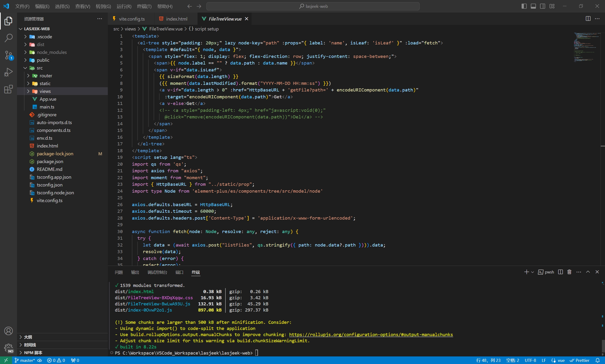Open App.vue in the explorer
The height and width of the screenshot is (364, 605).
(x=62, y=99)
